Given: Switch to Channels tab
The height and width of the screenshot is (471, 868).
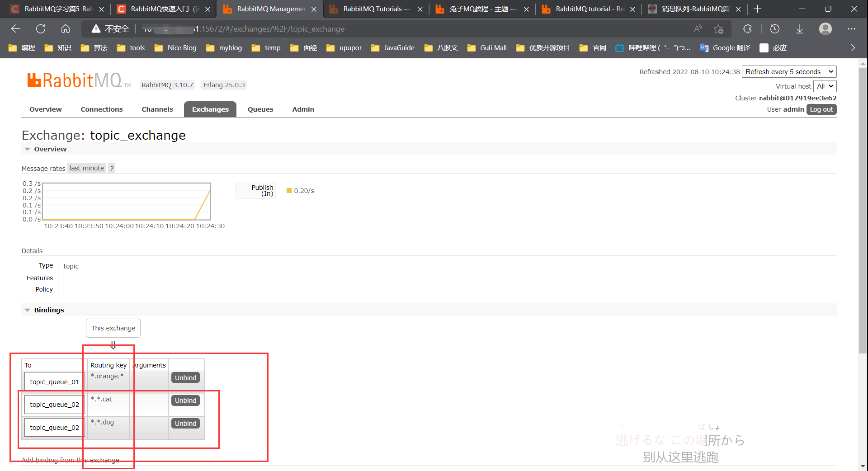Looking at the screenshot, I should click(x=157, y=109).
